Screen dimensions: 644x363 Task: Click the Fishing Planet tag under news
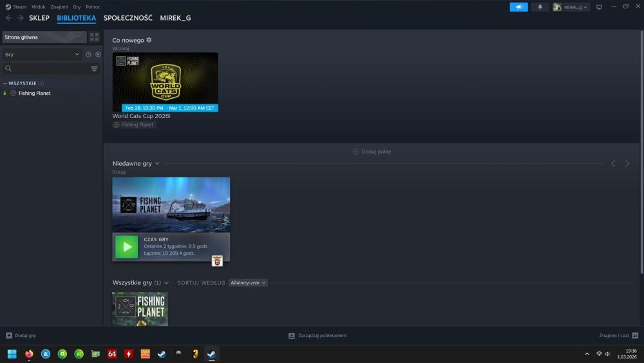pyautogui.click(x=134, y=124)
